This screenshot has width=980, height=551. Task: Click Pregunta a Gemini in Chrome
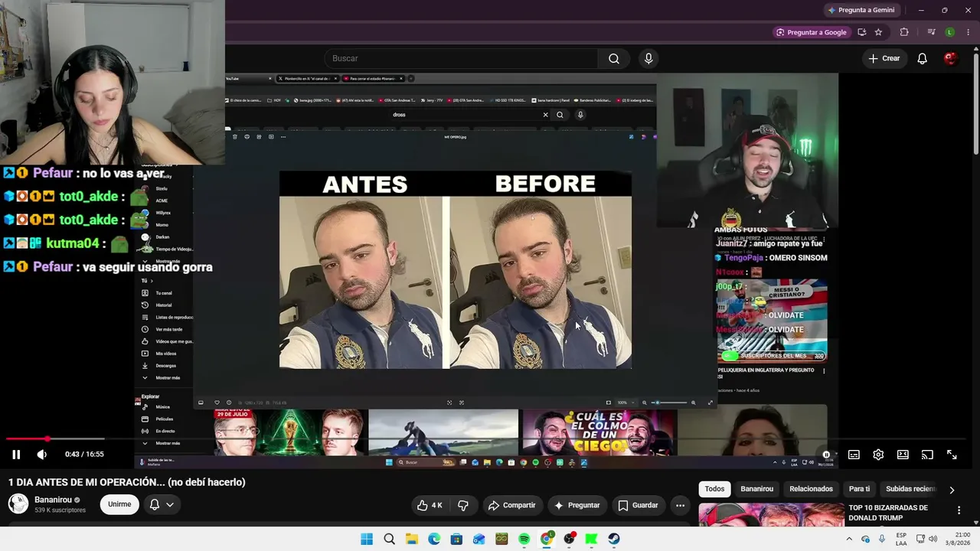861,10
